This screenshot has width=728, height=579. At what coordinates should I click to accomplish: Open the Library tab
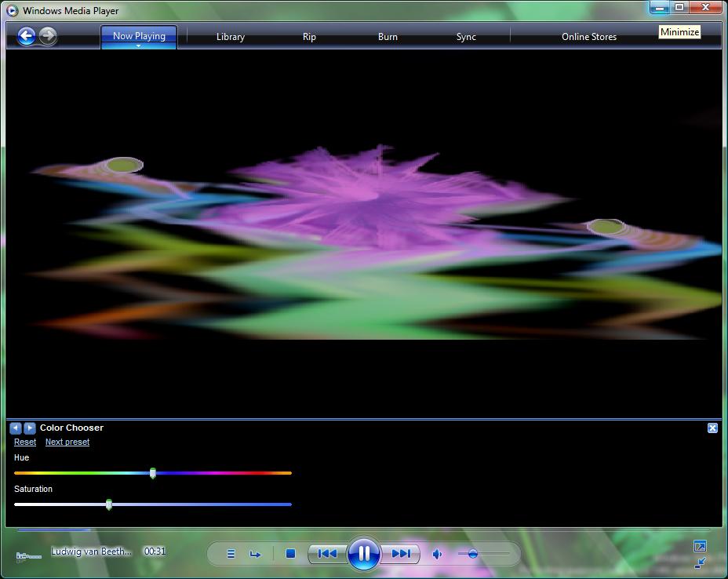click(231, 37)
